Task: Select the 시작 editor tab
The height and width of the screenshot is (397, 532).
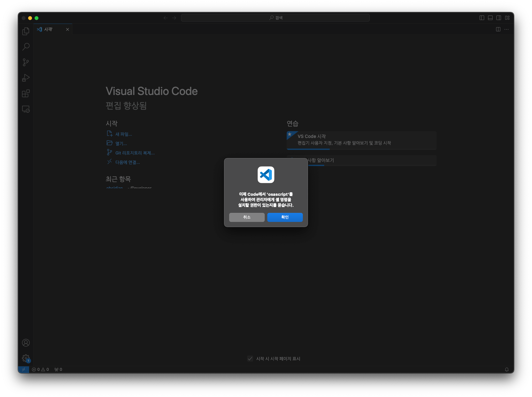Action: [x=53, y=29]
